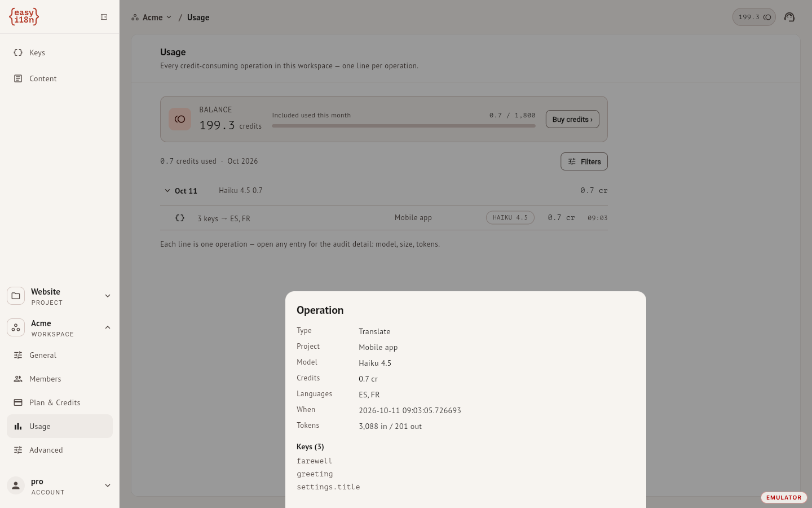Click the Acme workspace avatar icon
Screen dimensions: 812x508
coord(16,327)
